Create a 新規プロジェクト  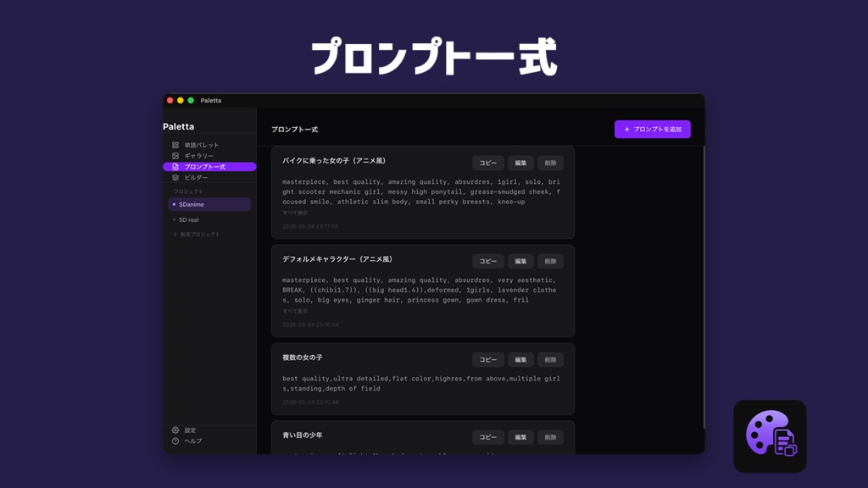197,235
